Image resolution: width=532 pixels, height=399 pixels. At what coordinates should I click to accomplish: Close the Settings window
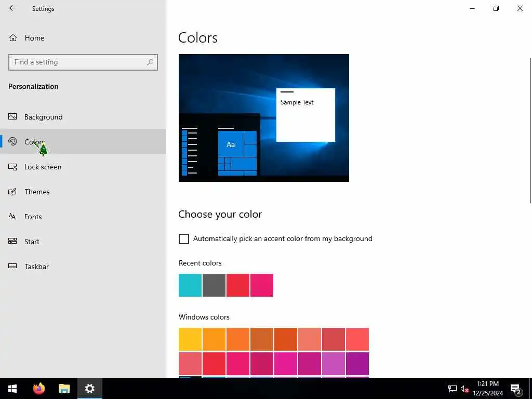tap(520, 8)
